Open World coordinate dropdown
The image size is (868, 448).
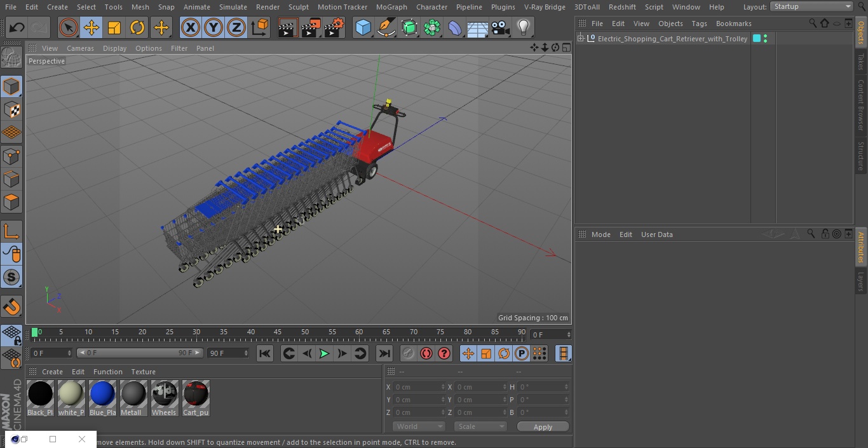[x=419, y=426]
